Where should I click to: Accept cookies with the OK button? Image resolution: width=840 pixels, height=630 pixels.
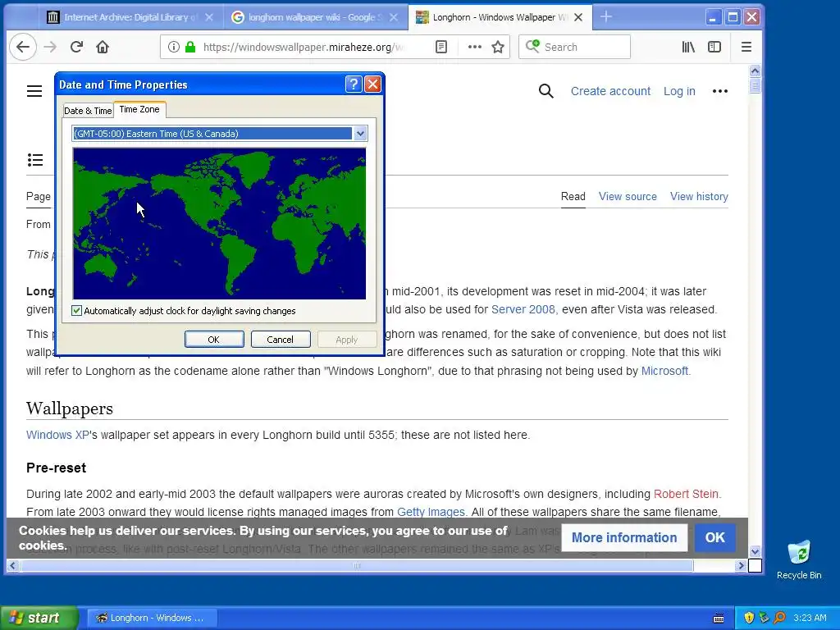714,538
